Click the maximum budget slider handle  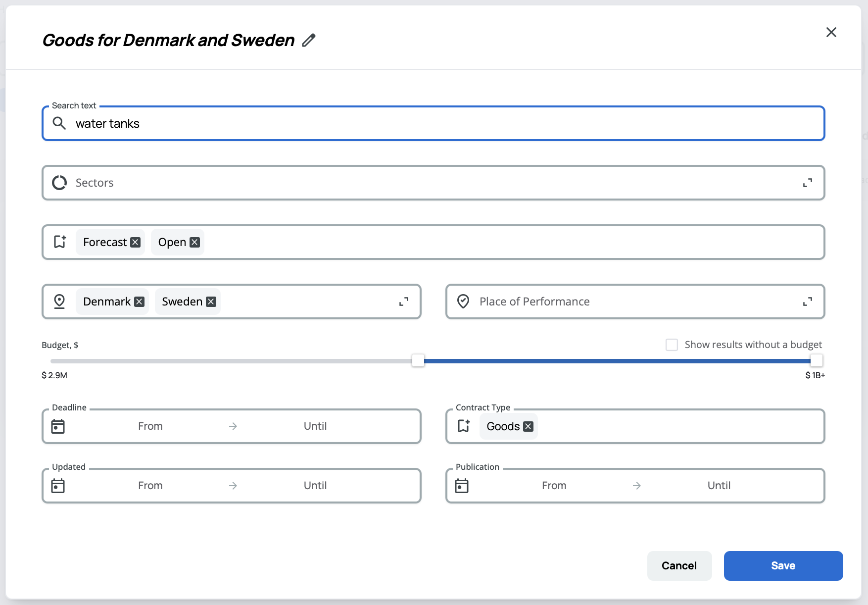(817, 360)
